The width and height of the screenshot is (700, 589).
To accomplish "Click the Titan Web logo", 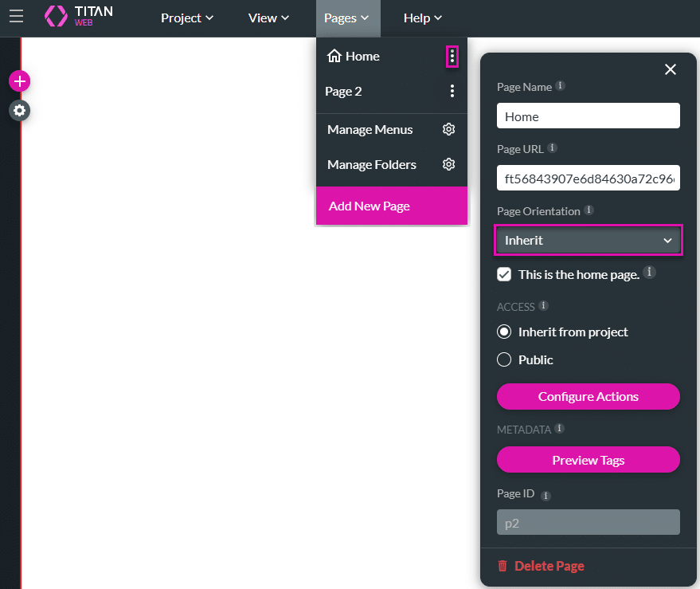I will (x=78, y=17).
